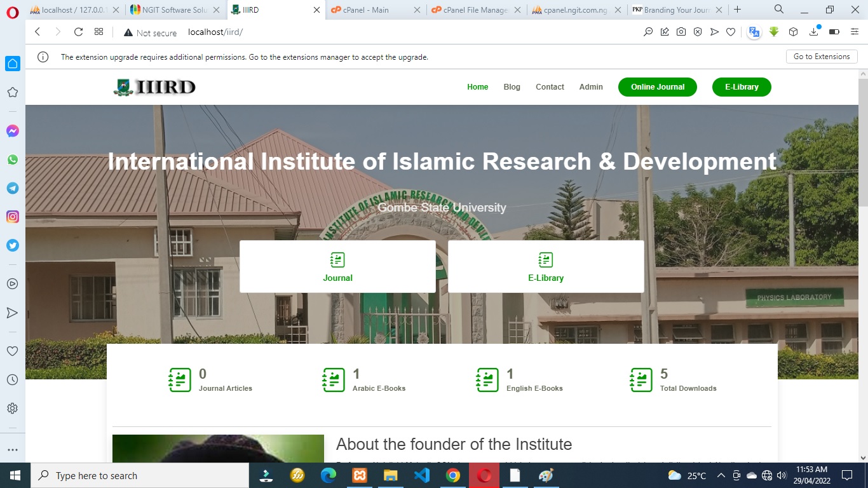The height and width of the screenshot is (488, 868).
Task: Open the sidebar home start page icon
Action: (x=13, y=64)
